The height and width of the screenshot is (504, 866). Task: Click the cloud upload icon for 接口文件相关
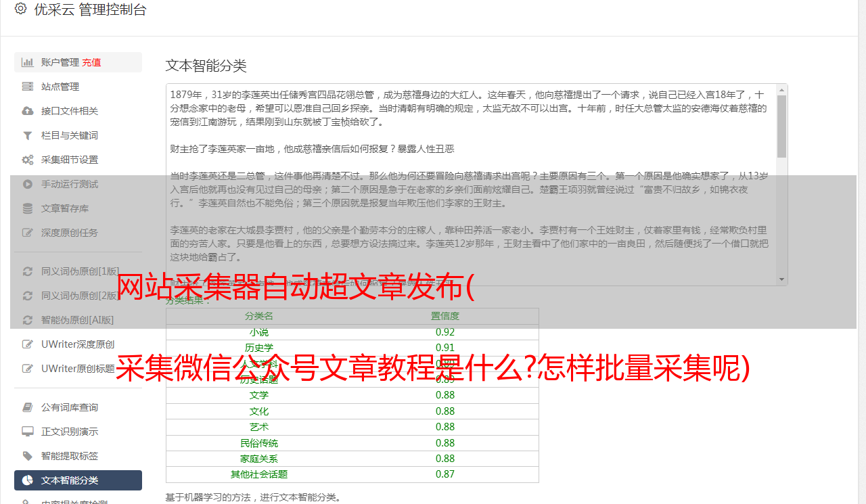click(x=28, y=111)
